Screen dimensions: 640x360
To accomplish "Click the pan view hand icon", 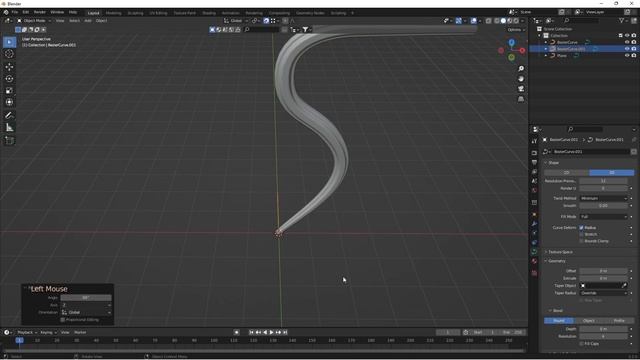I will [521, 79].
